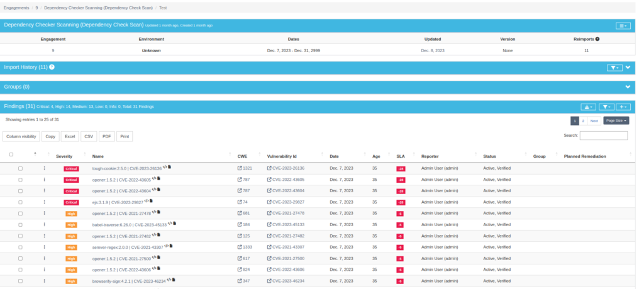Check the box for browserify-sign:4.2.1 finding
Screen dimensions: 644x289
pyautogui.click(x=21, y=281)
